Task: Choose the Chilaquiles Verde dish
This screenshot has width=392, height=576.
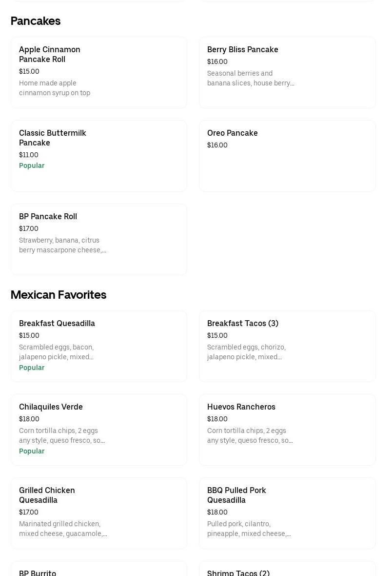Action: [x=98, y=430]
